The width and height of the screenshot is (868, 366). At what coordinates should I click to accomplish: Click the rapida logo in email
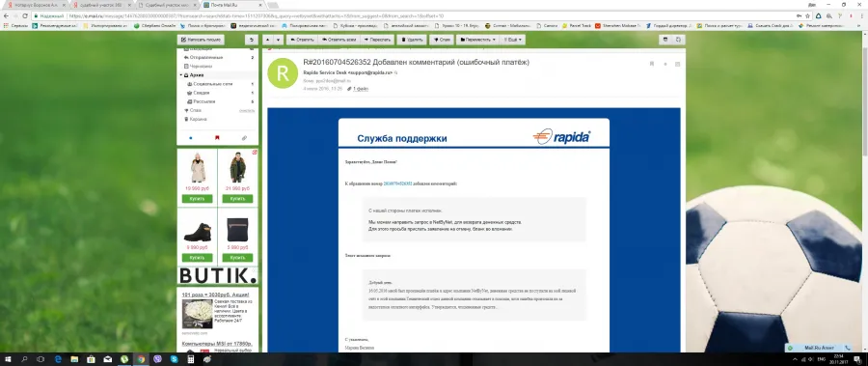click(x=562, y=137)
